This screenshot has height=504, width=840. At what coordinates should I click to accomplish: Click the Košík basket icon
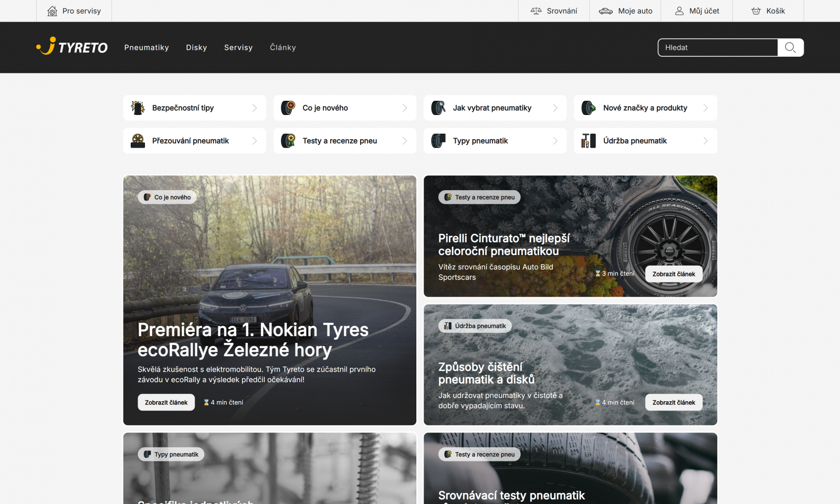(x=756, y=11)
